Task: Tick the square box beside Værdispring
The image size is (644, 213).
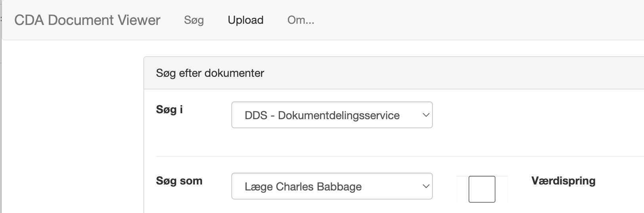Action: point(482,189)
